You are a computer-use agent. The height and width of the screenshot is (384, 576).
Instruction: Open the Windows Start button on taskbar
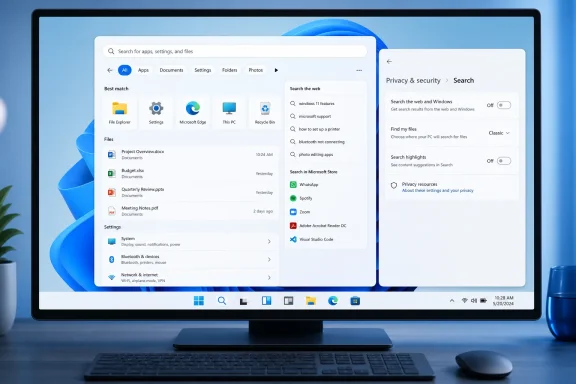pyautogui.click(x=199, y=301)
